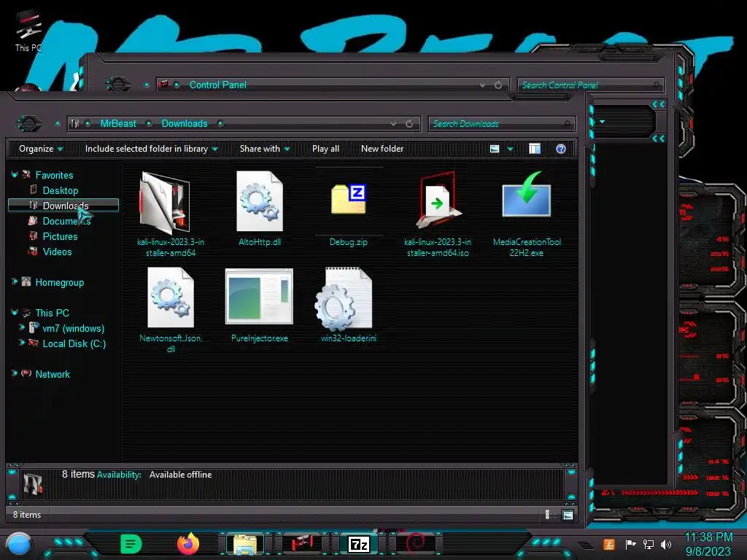The width and height of the screenshot is (747, 560).
Task: Open the Action Center flag icon
Action: [x=630, y=544]
